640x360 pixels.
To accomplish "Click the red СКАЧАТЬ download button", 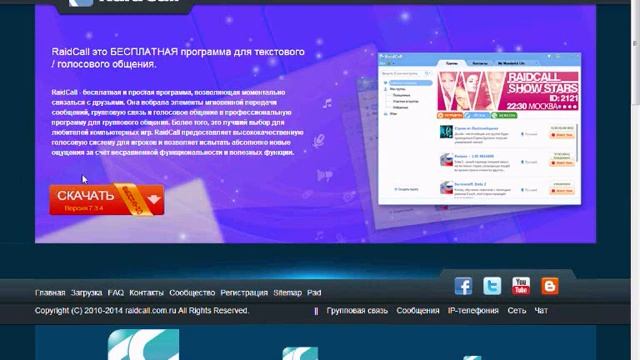I will click(107, 200).
